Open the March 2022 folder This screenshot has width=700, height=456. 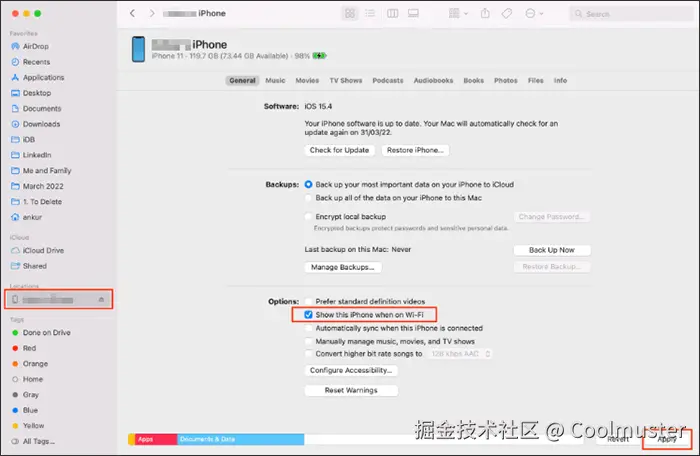[x=37, y=186]
